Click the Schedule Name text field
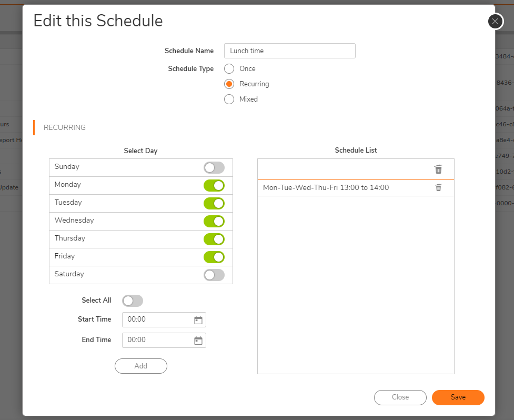This screenshot has width=514, height=420. tap(290, 51)
